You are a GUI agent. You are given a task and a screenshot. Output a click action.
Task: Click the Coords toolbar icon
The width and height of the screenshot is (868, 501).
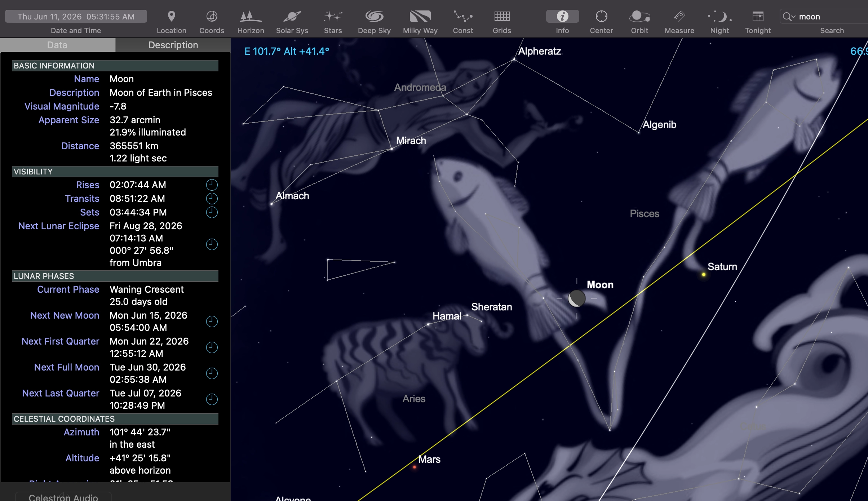tap(212, 17)
